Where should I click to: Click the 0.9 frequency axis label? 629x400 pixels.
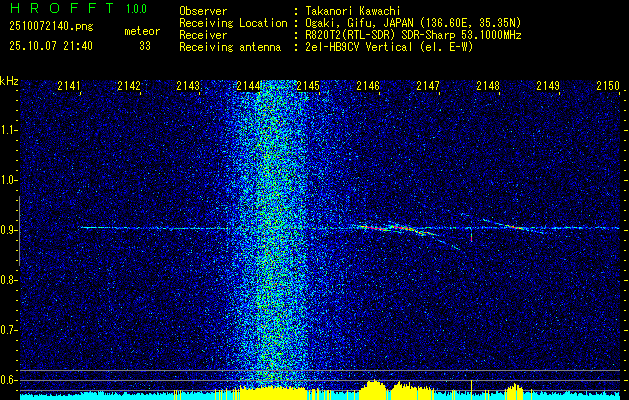pyautogui.click(x=8, y=231)
